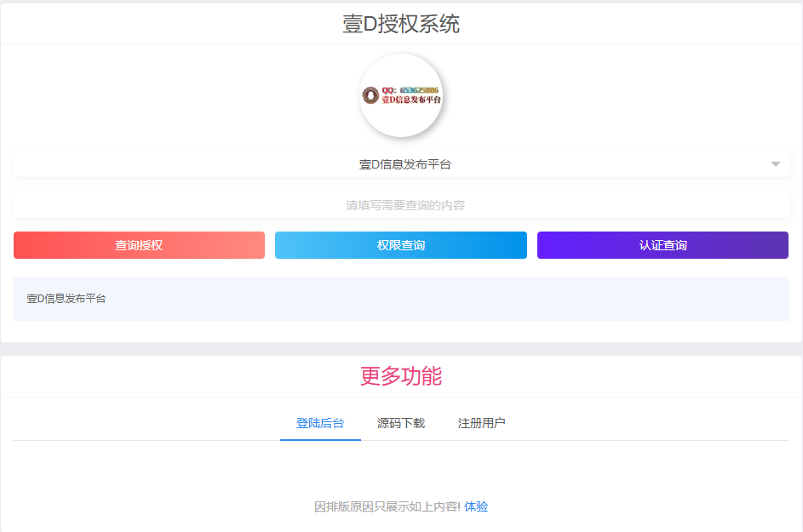
Task: Click the red 查询授权 button
Action: [139, 244]
